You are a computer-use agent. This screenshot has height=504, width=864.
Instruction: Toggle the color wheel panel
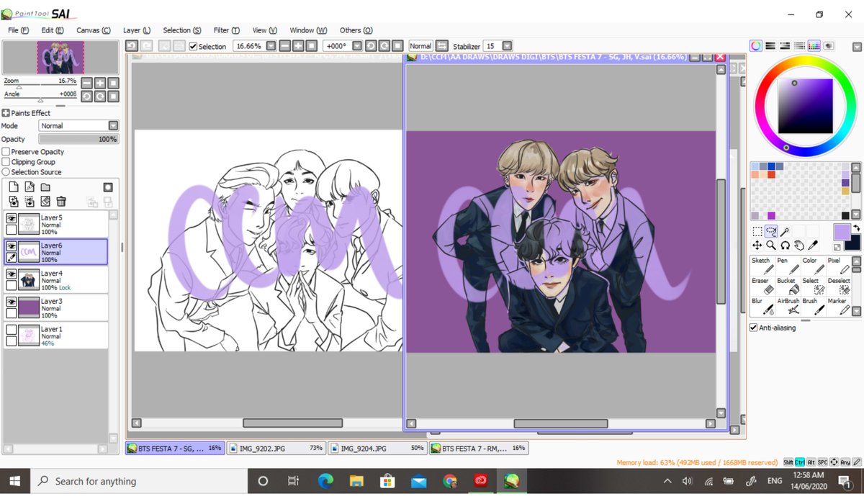tap(756, 45)
